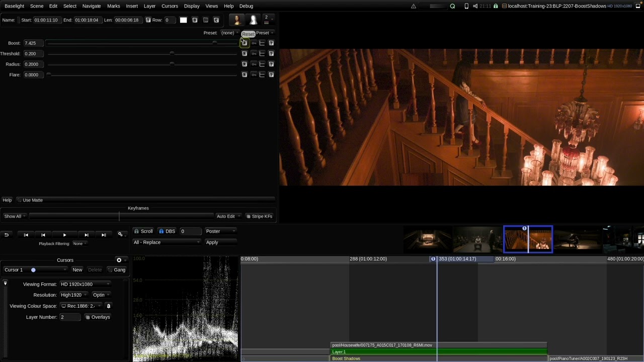Open the Debug menu
Screen dimensions: 644x362
pos(246,6)
